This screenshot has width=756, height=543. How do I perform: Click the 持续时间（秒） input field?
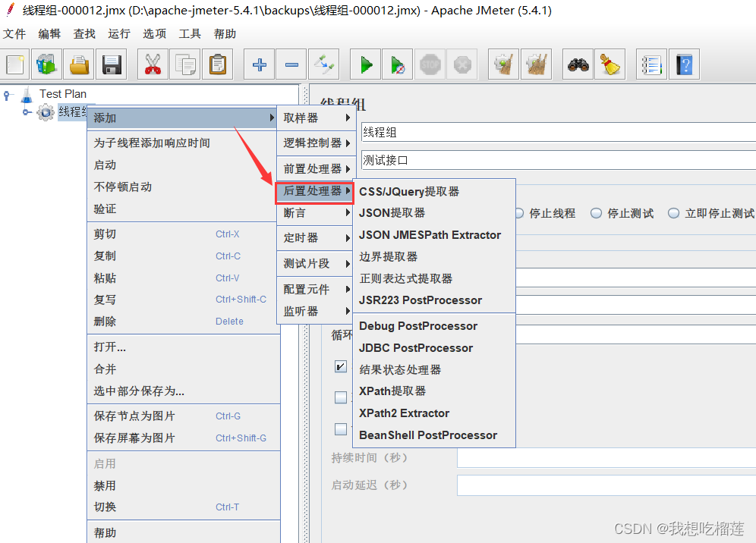[606, 458]
